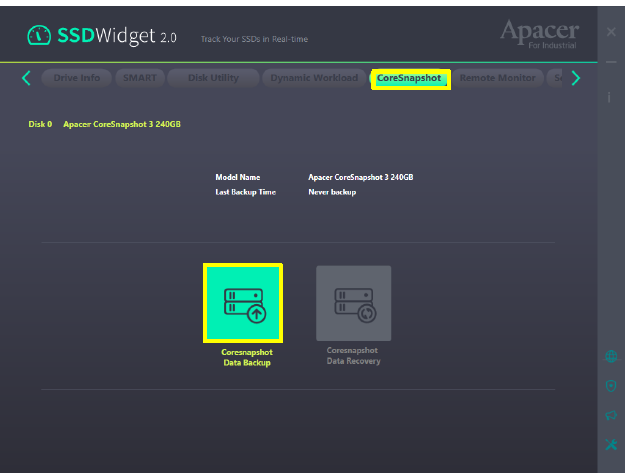Minimize the SSDWidget window
Screen dimensions: 625x473
point(611,63)
